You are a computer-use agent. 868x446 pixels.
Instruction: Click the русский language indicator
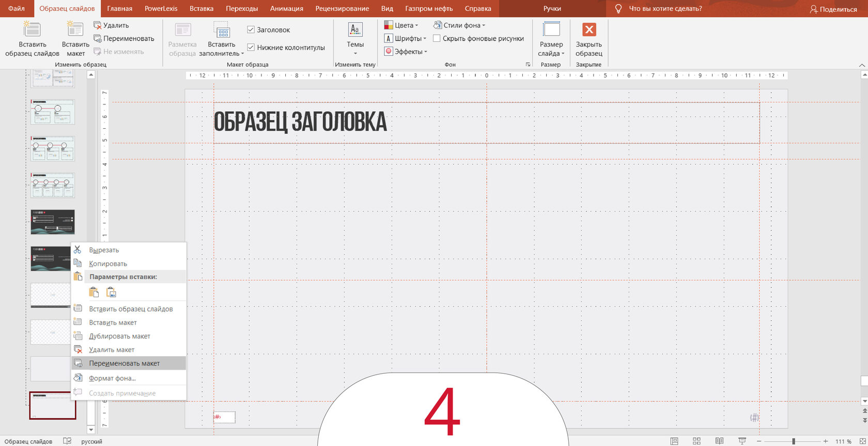click(91, 441)
